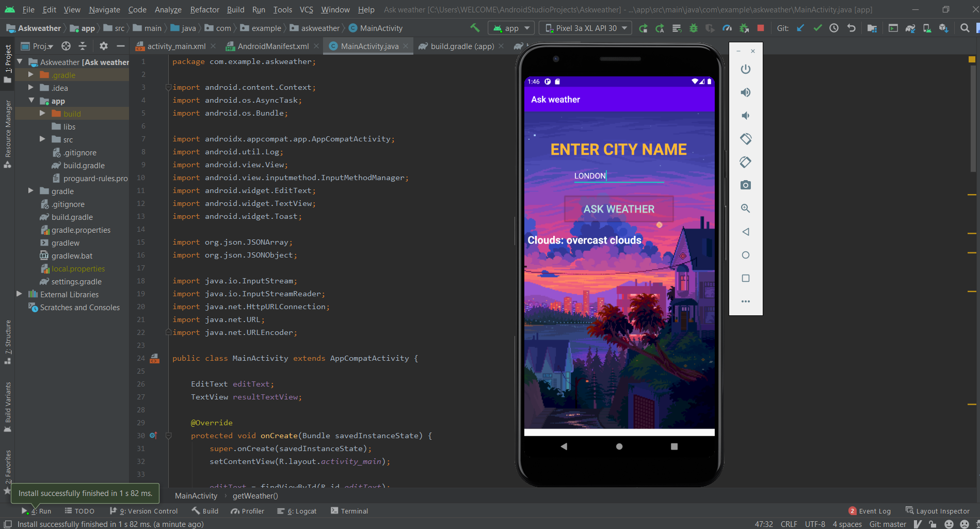The width and height of the screenshot is (980, 529).
Task: Open the Proj view selector dropdown
Action: [37, 46]
